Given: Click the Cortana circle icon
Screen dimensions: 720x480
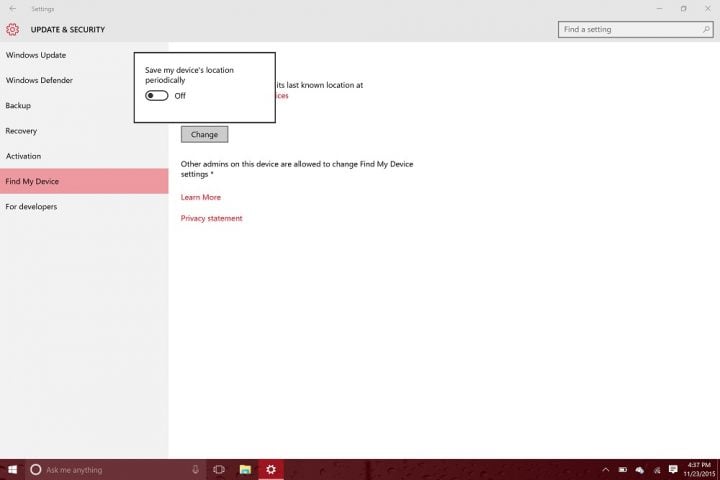Looking at the screenshot, I should tap(36, 469).
